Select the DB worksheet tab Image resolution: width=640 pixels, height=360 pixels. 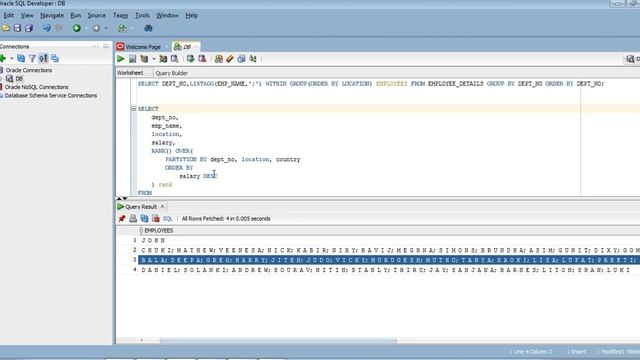(186, 47)
